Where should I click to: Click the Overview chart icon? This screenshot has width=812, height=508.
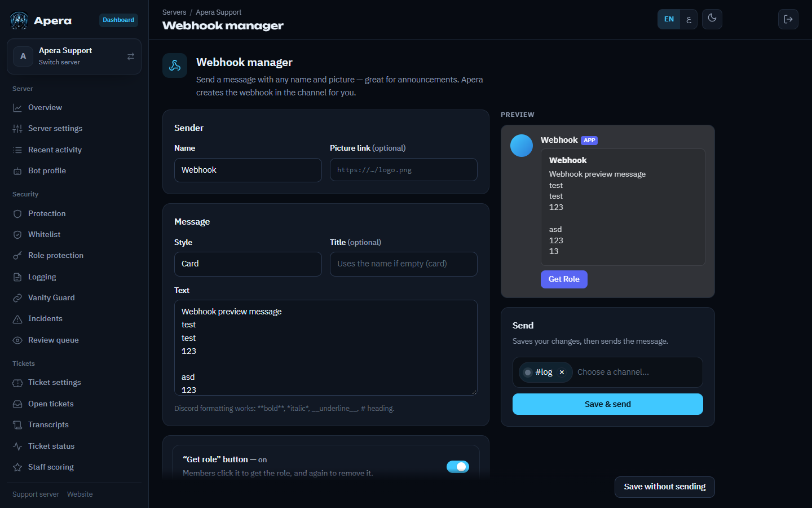click(17, 108)
